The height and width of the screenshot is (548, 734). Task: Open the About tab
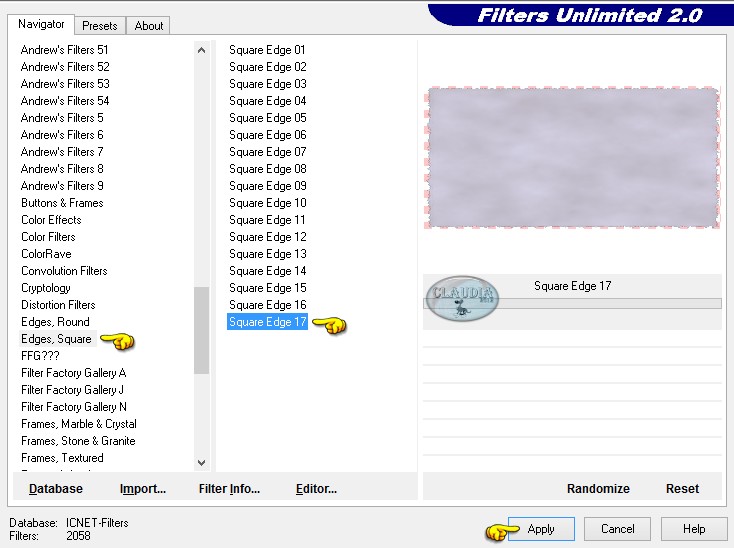(x=148, y=26)
